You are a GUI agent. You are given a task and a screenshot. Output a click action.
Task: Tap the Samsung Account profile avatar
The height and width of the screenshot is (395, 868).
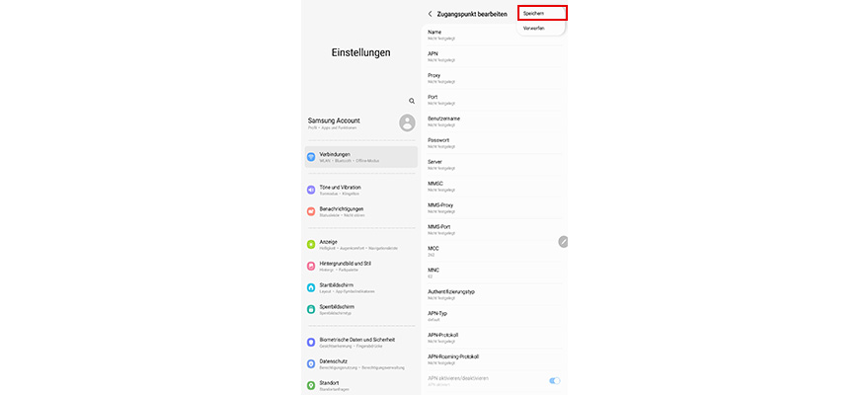[408, 122]
